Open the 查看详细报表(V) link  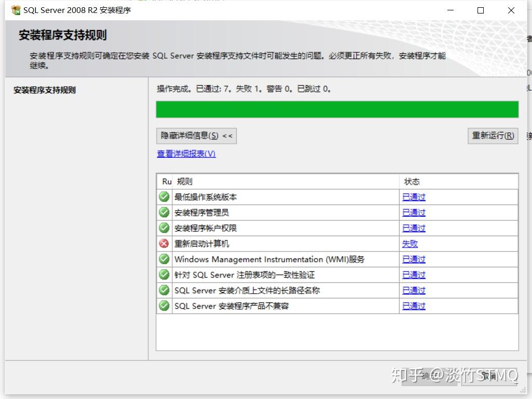point(186,154)
